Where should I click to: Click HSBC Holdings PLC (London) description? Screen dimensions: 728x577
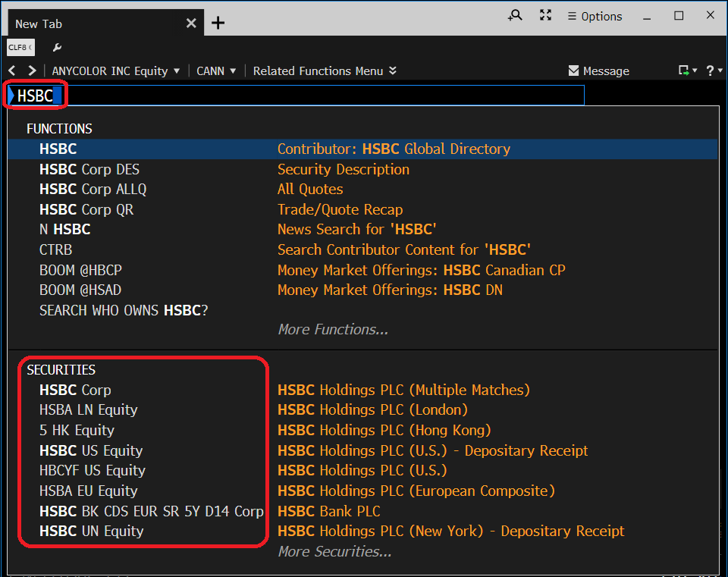click(372, 410)
